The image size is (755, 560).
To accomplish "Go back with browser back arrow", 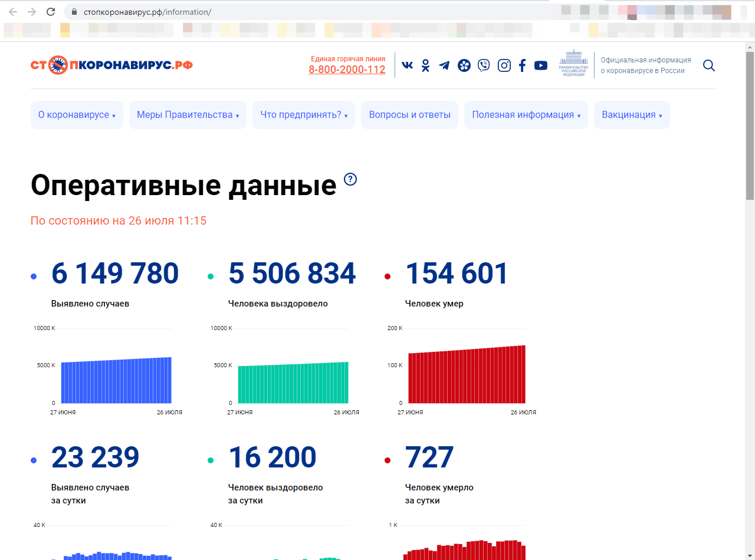I will pos(13,12).
